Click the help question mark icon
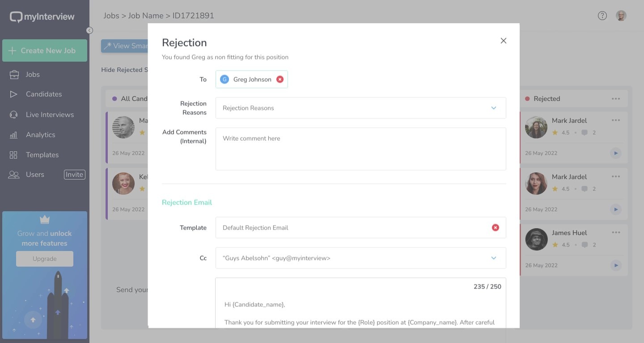644x343 pixels. coord(602,16)
